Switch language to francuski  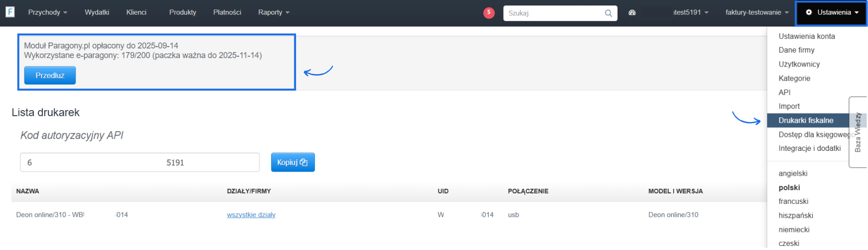pyautogui.click(x=793, y=201)
